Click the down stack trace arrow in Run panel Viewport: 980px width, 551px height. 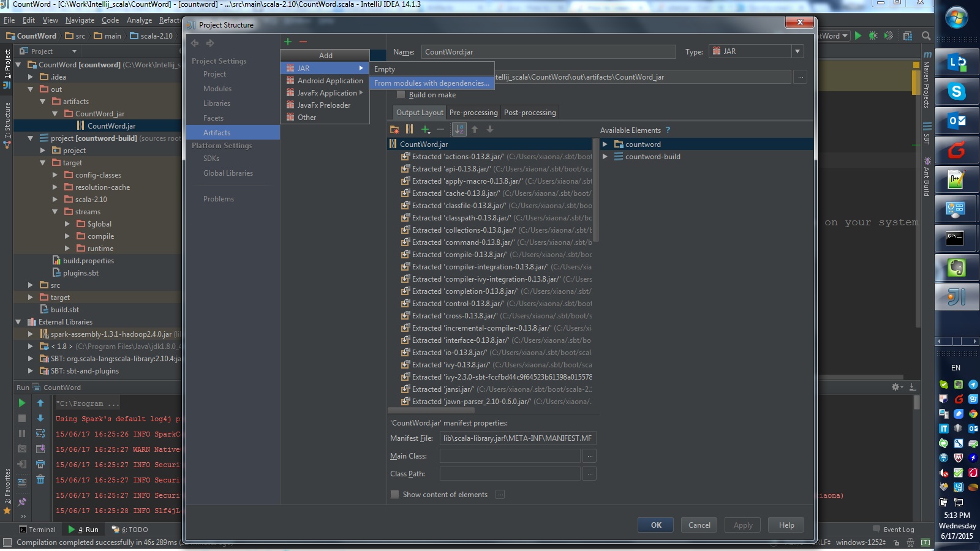pos(40,418)
